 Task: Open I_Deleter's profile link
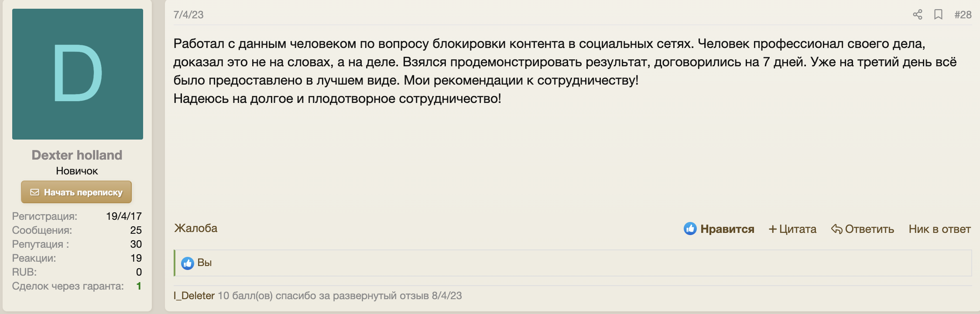[x=194, y=296]
